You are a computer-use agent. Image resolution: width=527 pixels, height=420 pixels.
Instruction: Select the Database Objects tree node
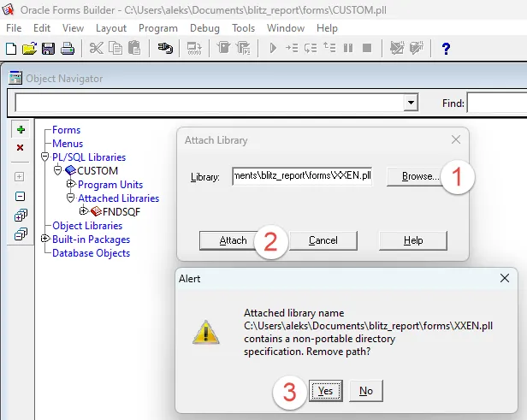coord(91,252)
